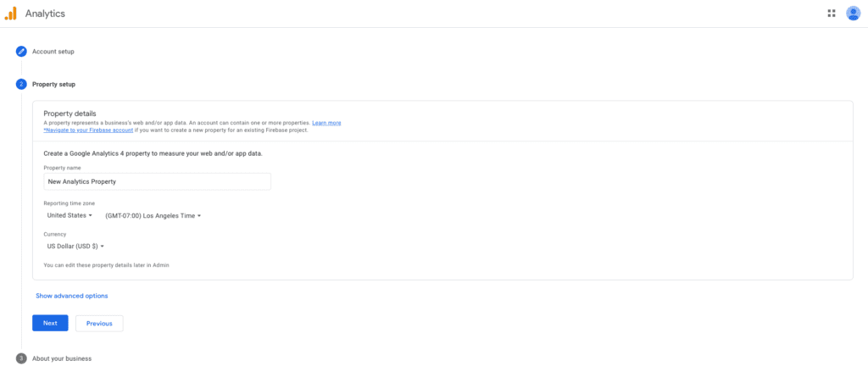The width and height of the screenshot is (868, 383).
Task: Click the Account setup pencil step icon
Action: pyautogui.click(x=21, y=52)
